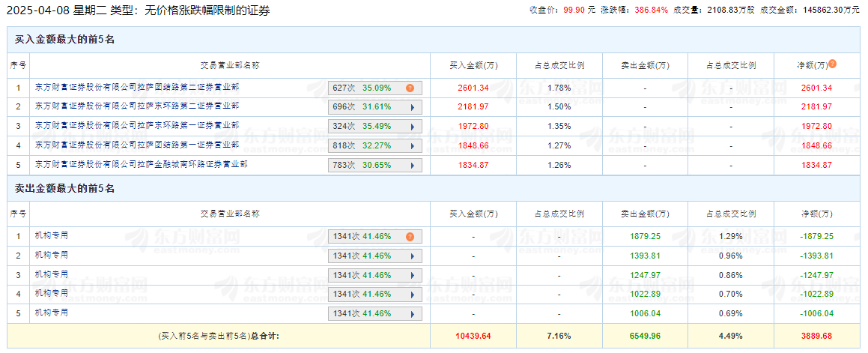Expand the 1341次 stats box in sell row 3
This screenshot has height=353, width=868.
[374, 275]
